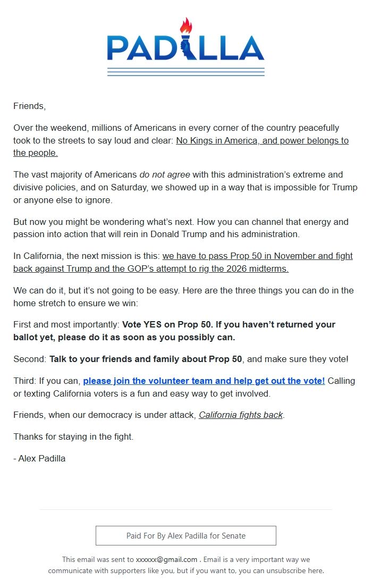Click the torch flame in the logo
Viewport: 372px width, 588px height.
(x=185, y=24)
